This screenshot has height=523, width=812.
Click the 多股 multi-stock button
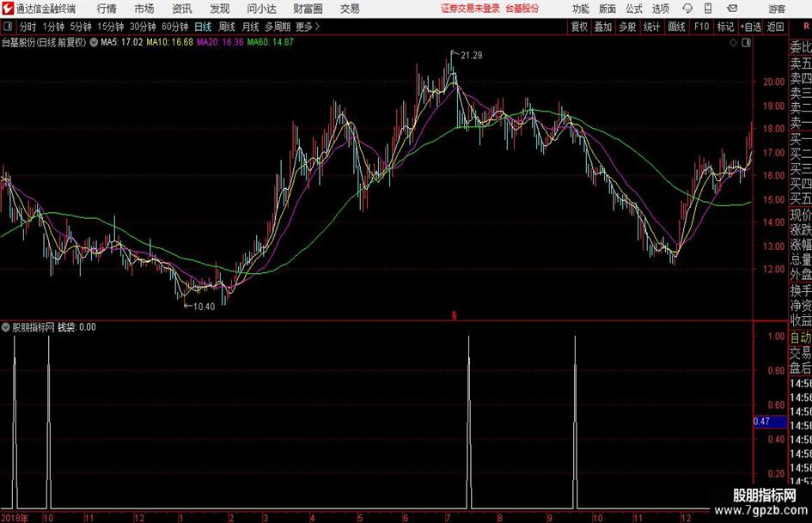tap(627, 27)
